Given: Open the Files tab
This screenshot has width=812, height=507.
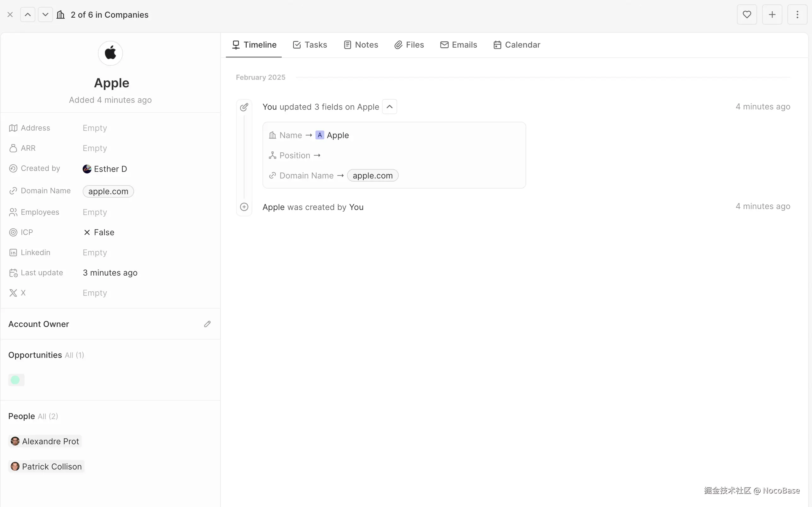Looking at the screenshot, I should (409, 45).
